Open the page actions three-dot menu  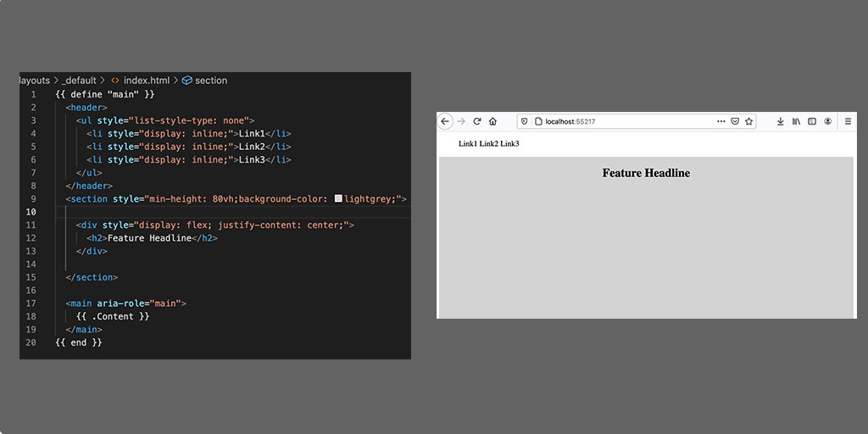coord(721,121)
